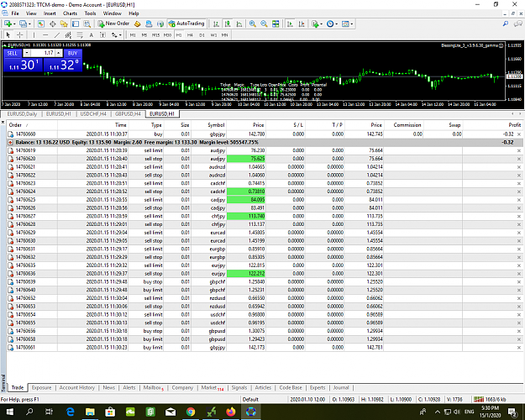Select the crosshair tool

[20, 34]
